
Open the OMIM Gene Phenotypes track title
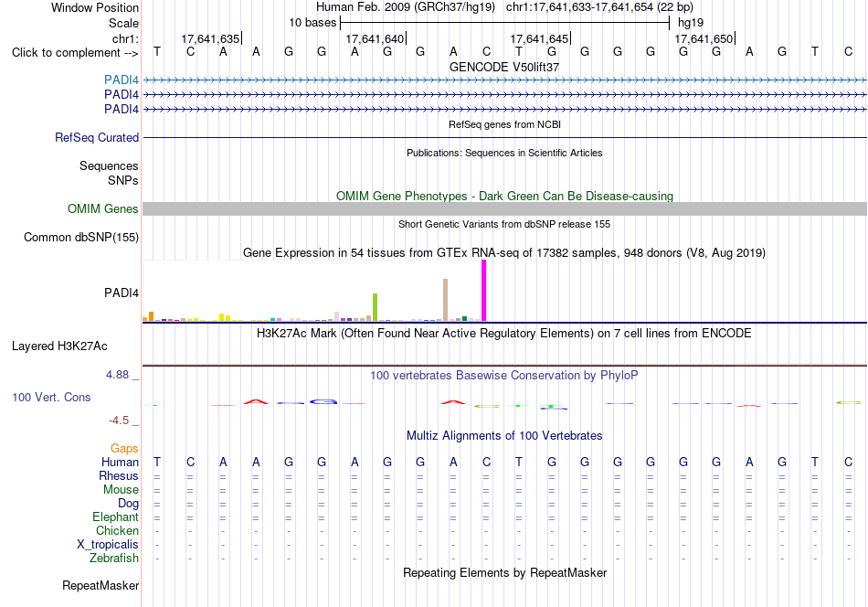(x=504, y=196)
